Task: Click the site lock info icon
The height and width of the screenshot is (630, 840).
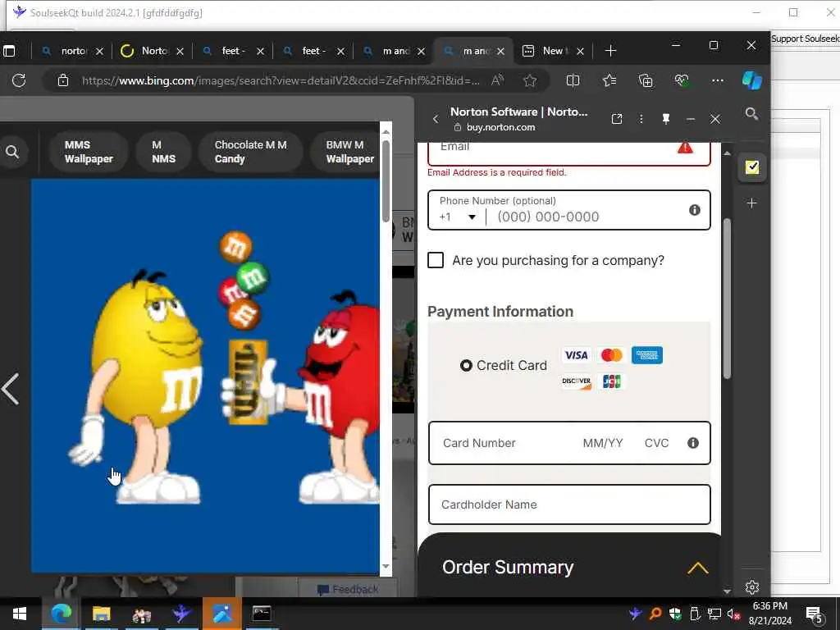Action: click(63, 80)
